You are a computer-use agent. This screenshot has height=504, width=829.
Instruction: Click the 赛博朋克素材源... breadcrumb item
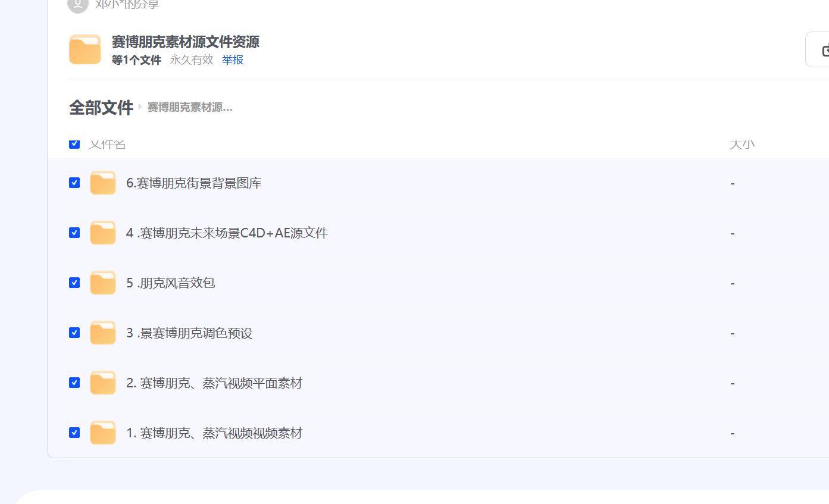pyautogui.click(x=190, y=107)
